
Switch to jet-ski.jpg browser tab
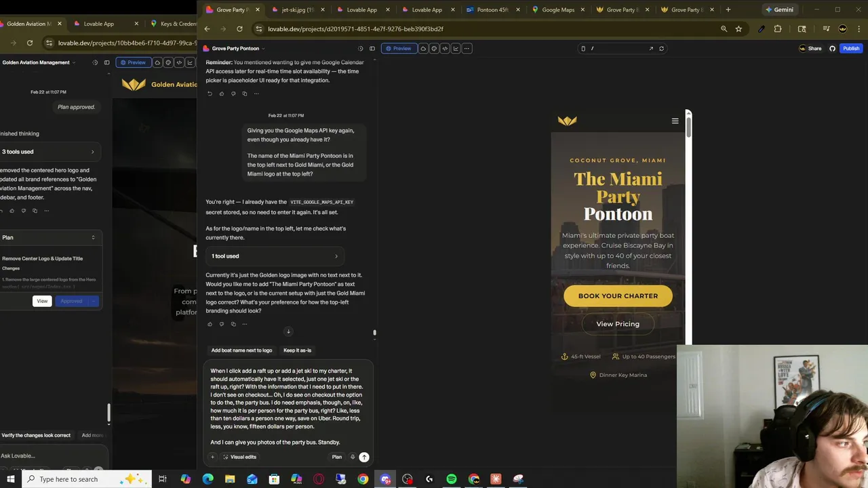coord(297,9)
